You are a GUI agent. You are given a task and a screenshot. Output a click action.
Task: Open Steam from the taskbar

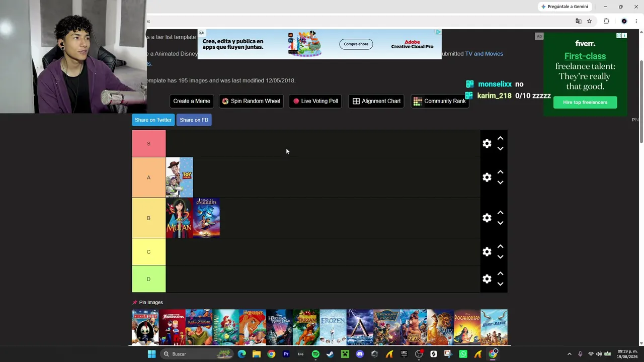tap(330, 354)
